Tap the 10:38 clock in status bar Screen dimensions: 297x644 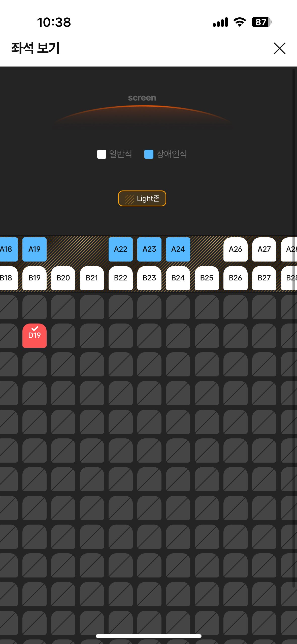tap(54, 22)
